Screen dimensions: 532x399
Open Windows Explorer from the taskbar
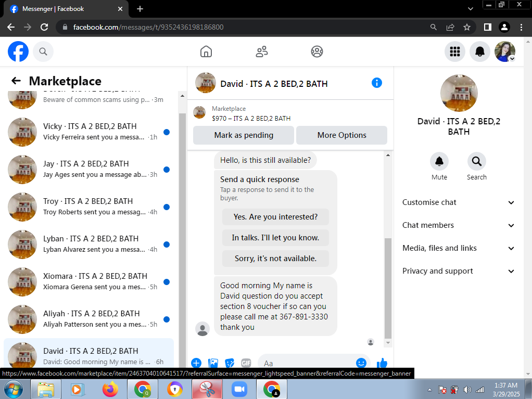[46, 389]
